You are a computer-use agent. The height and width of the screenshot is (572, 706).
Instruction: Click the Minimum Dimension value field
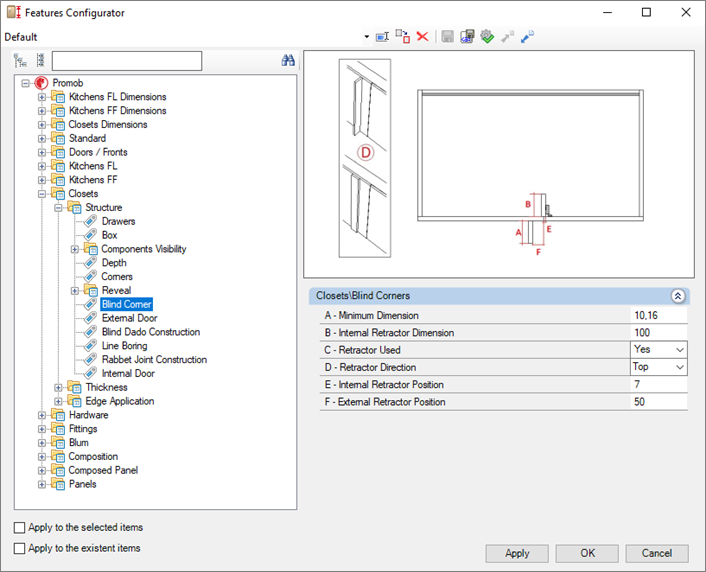click(x=658, y=315)
